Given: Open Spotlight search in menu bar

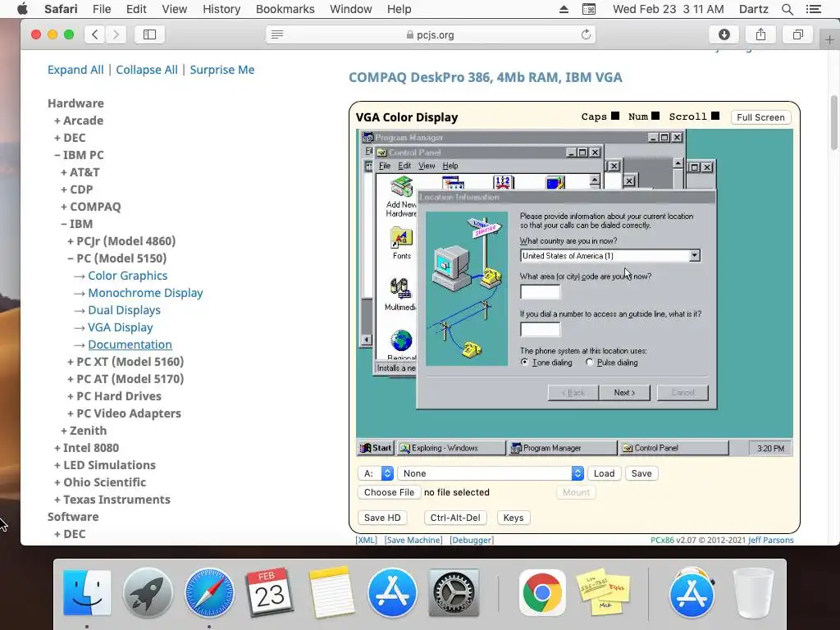Looking at the screenshot, I should 787,9.
